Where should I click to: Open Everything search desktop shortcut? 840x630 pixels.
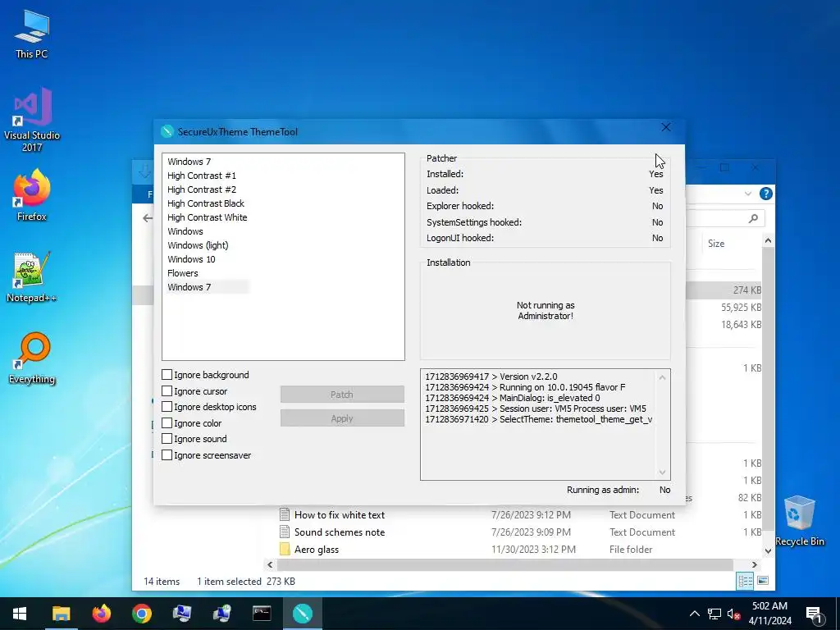(x=32, y=358)
